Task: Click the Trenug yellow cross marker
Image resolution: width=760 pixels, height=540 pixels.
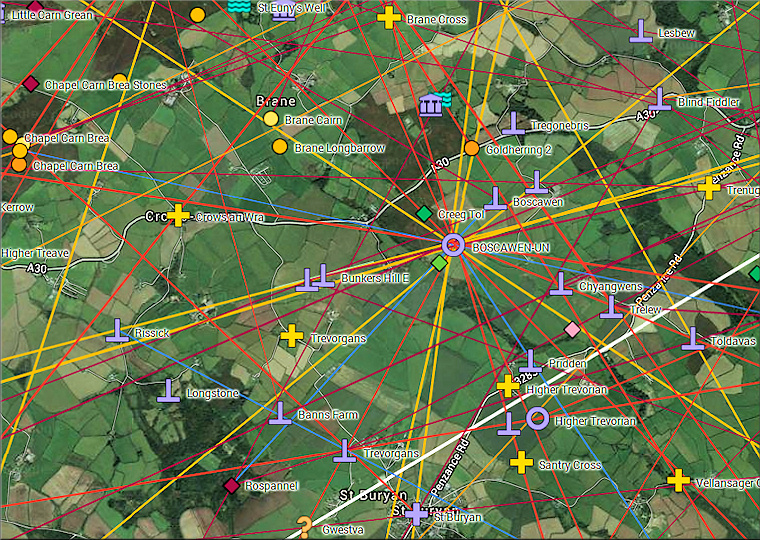Action: (709, 188)
